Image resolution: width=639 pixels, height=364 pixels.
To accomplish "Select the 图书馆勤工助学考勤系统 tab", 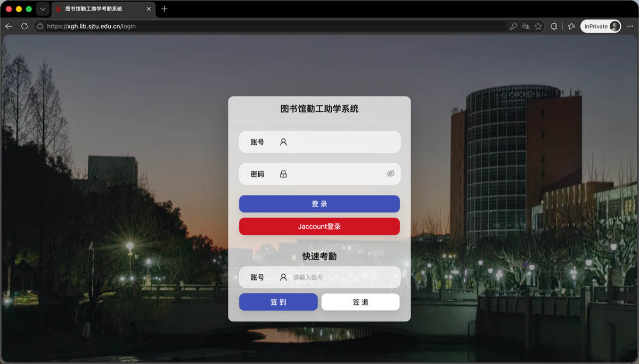I will [104, 9].
